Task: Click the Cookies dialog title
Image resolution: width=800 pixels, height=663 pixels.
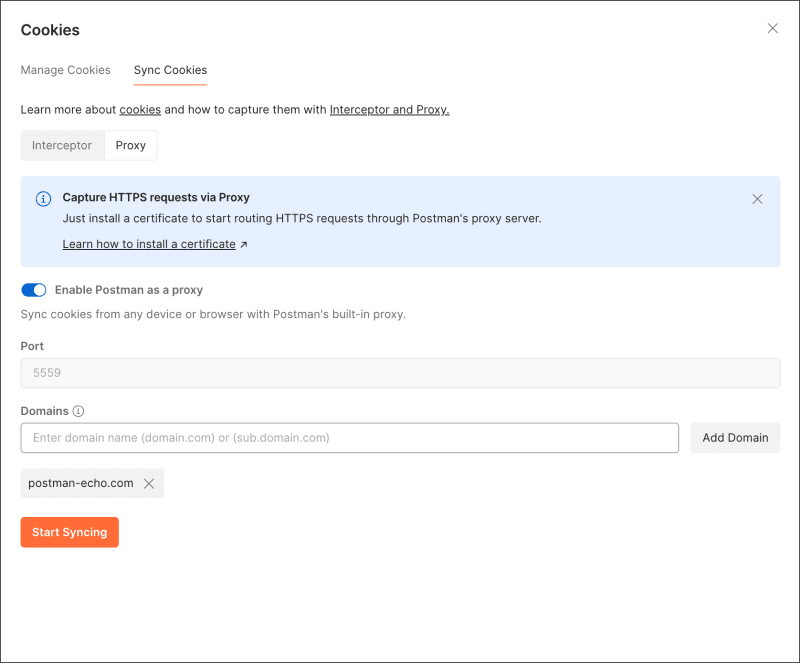Action: pos(50,30)
